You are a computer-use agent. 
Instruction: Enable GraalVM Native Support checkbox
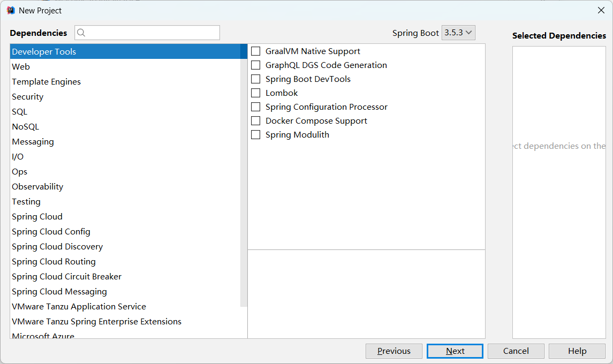click(x=256, y=51)
